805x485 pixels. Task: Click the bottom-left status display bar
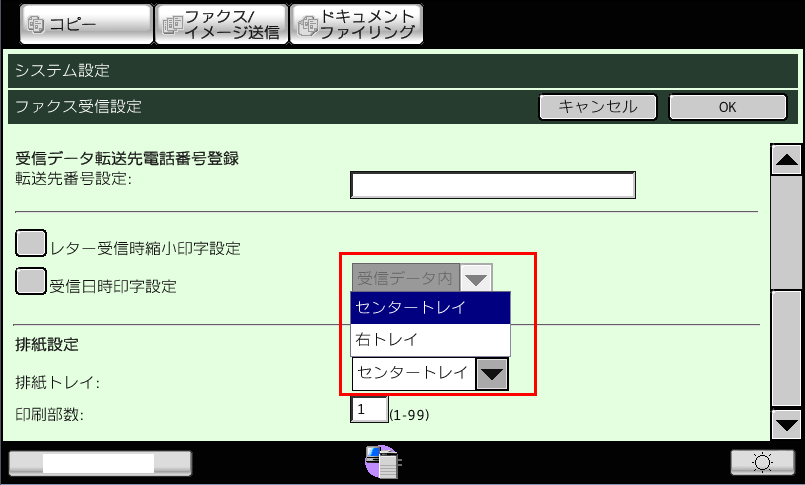[99, 462]
